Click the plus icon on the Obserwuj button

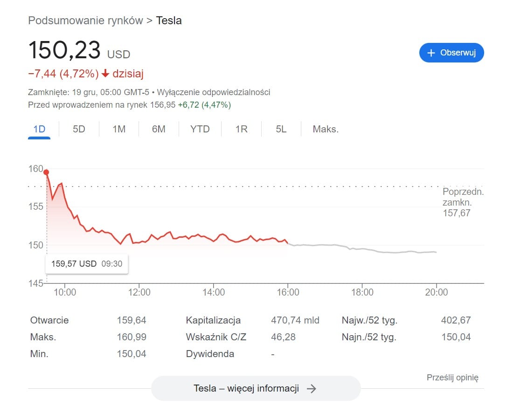click(x=431, y=53)
